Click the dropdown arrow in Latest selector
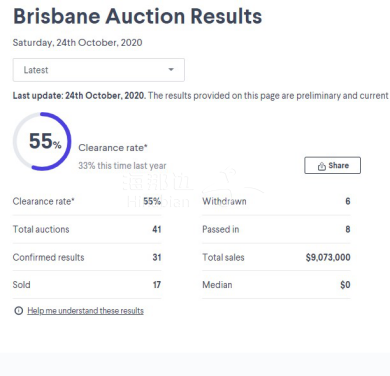The height and width of the screenshot is (376, 390). [171, 70]
